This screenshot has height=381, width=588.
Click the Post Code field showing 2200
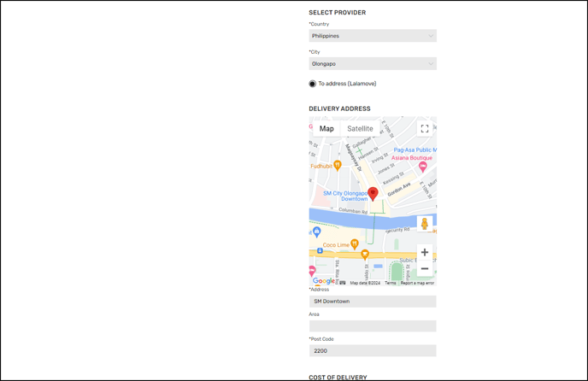[373, 350]
